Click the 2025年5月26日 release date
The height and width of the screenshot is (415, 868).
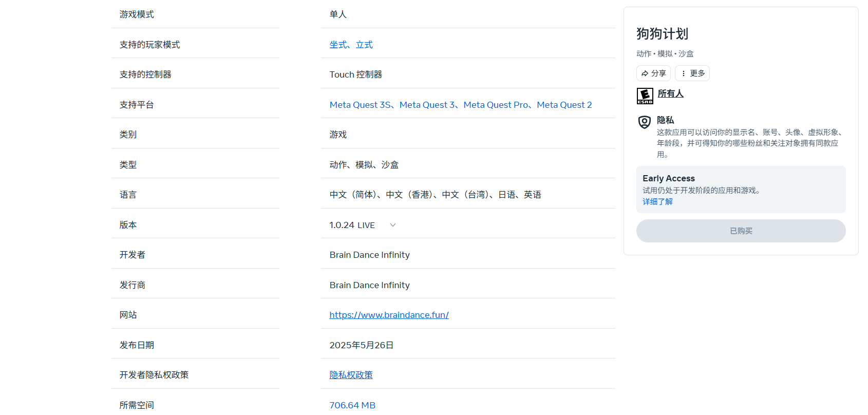(x=362, y=345)
